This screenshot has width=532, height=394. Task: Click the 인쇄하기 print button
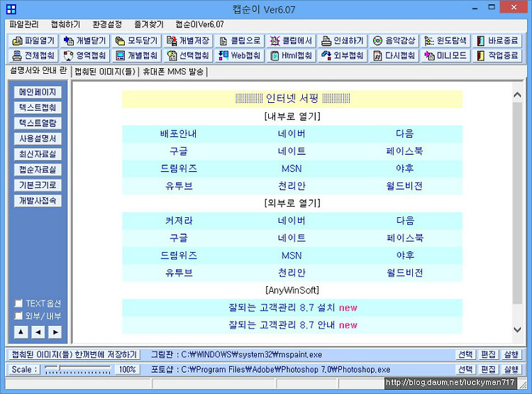coord(343,40)
